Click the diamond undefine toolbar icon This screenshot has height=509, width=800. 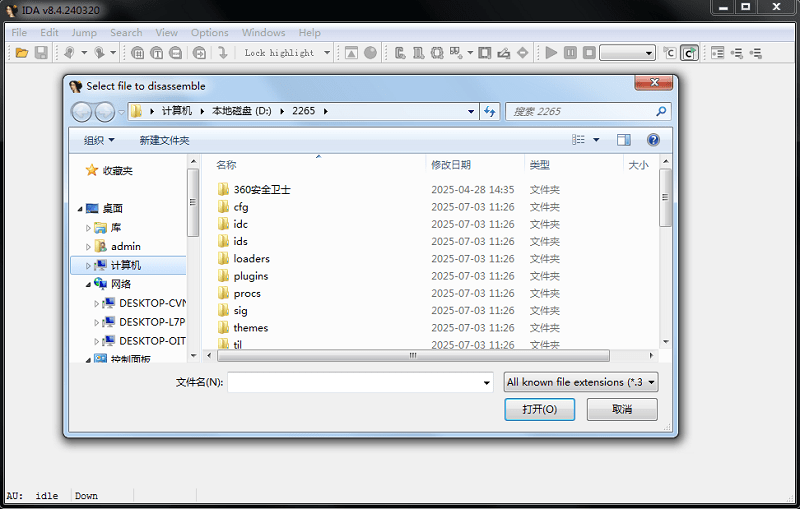pos(522,53)
